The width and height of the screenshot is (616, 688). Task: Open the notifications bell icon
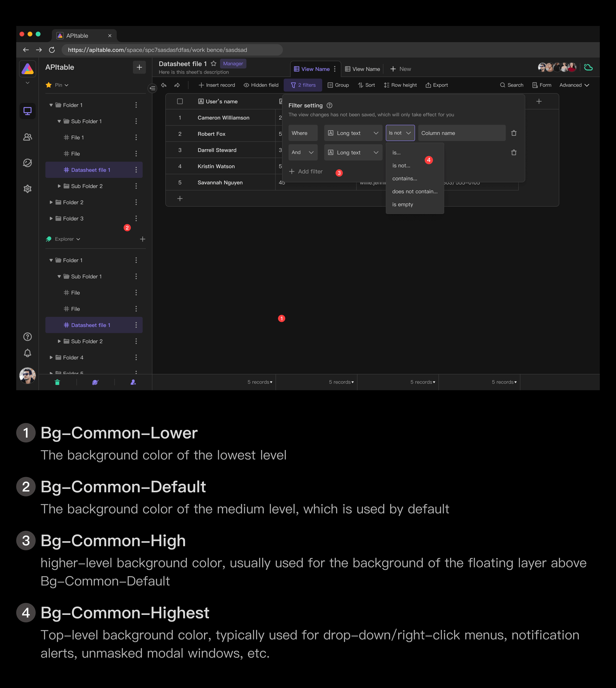coord(27,353)
